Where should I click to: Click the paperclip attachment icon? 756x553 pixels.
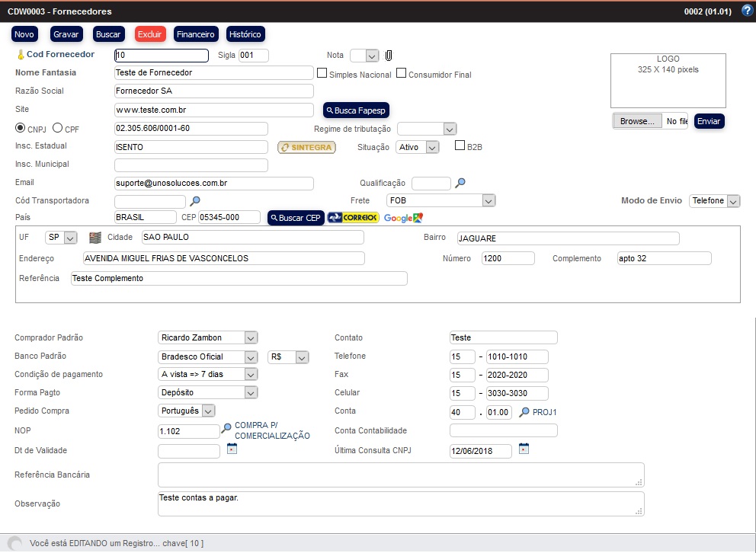(388, 56)
